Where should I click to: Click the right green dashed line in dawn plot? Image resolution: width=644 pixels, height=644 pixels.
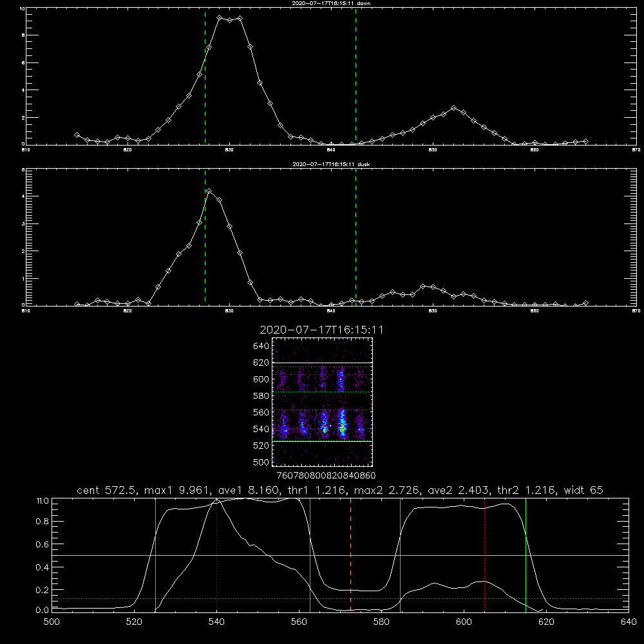(x=355, y=76)
